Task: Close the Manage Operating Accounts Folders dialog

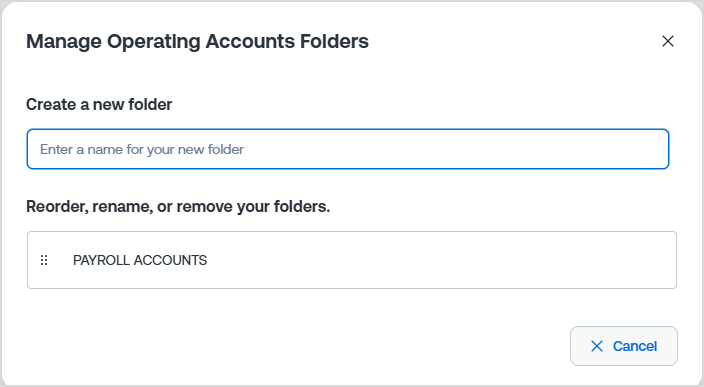Action: pyautogui.click(x=668, y=41)
